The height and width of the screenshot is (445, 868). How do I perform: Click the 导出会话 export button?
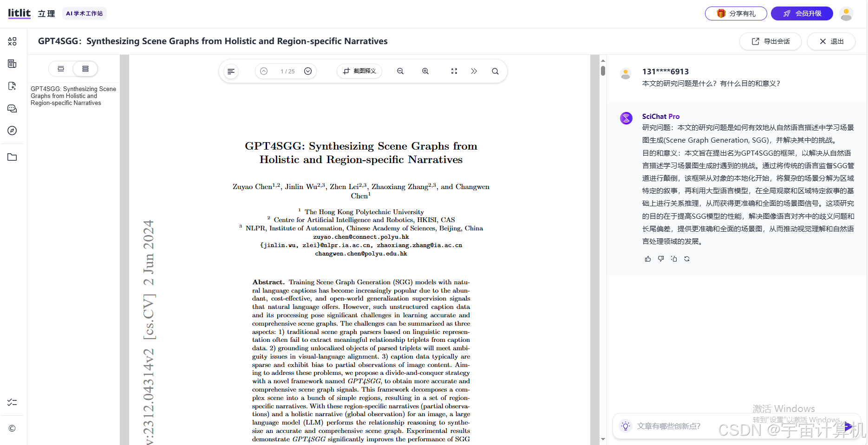click(770, 41)
